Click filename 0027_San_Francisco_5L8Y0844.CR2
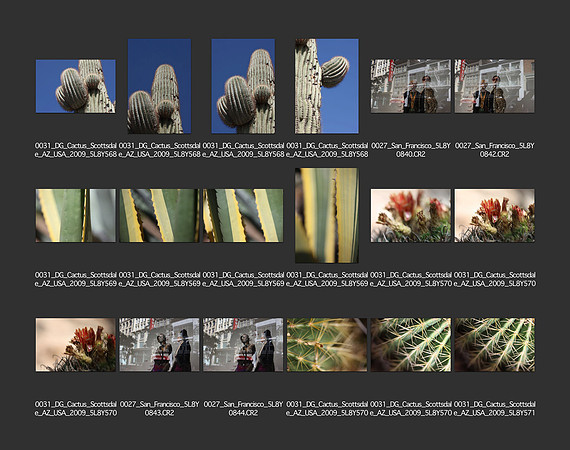The width and height of the screenshot is (570, 450). tap(243, 409)
